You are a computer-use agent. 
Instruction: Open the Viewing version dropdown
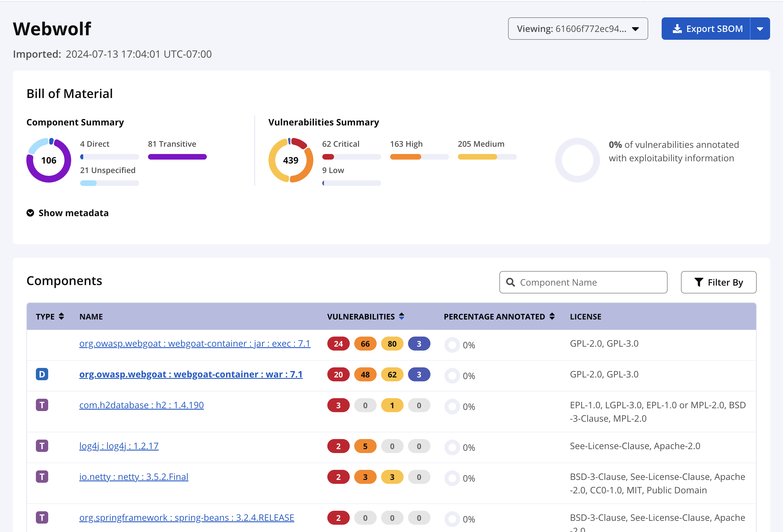coord(578,29)
